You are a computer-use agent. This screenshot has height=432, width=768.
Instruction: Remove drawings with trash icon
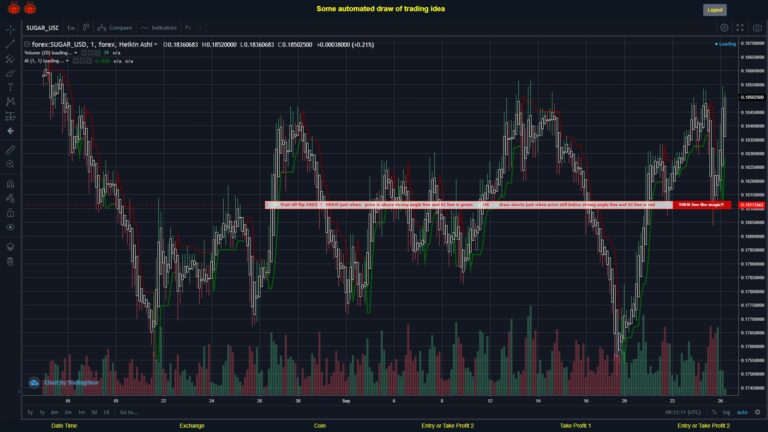tap(10, 261)
